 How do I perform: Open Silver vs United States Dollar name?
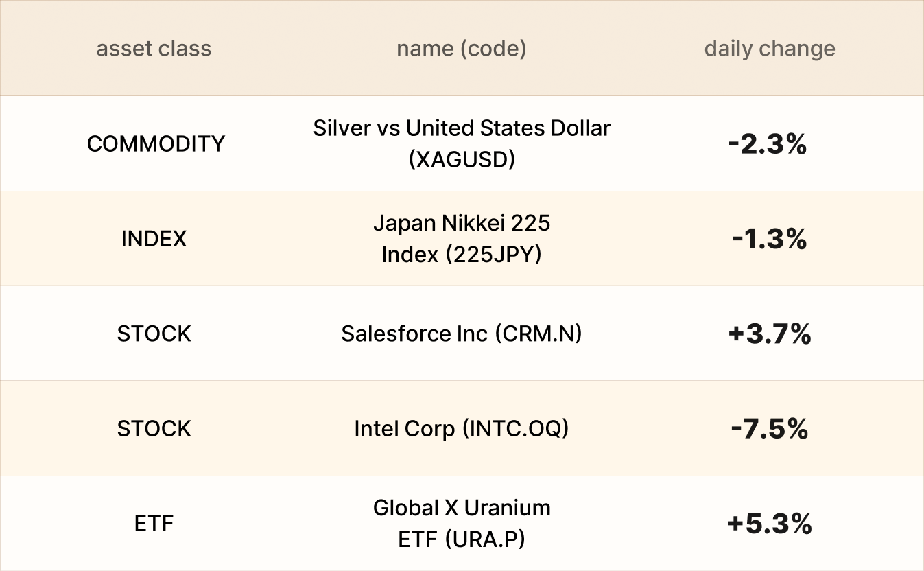pos(462,128)
